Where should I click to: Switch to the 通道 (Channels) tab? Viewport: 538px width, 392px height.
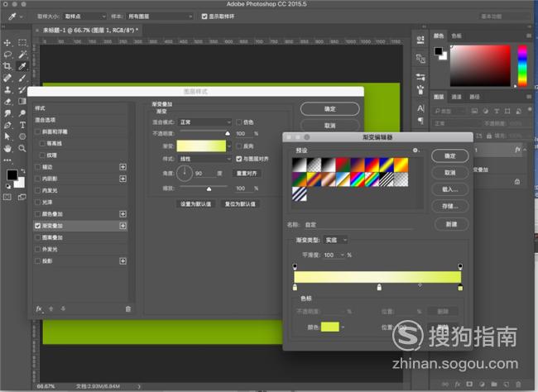(456, 97)
